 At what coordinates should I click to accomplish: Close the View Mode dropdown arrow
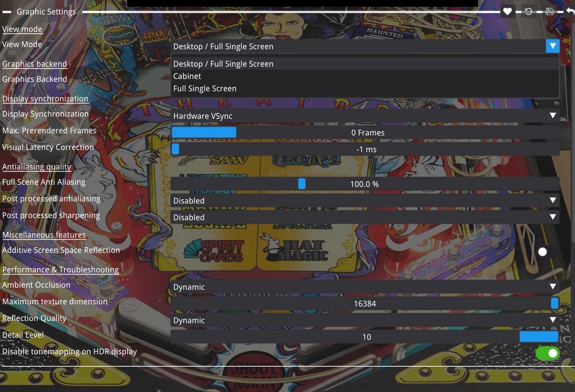point(553,46)
